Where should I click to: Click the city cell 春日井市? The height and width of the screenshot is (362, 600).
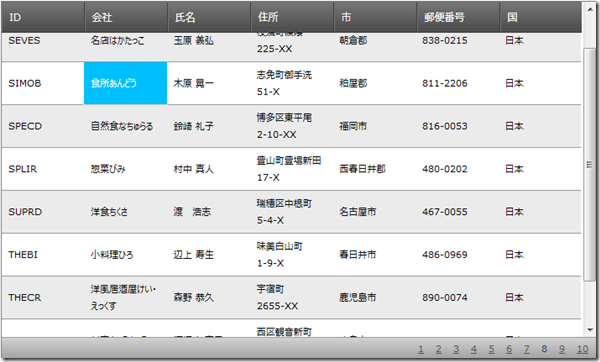tap(375, 254)
